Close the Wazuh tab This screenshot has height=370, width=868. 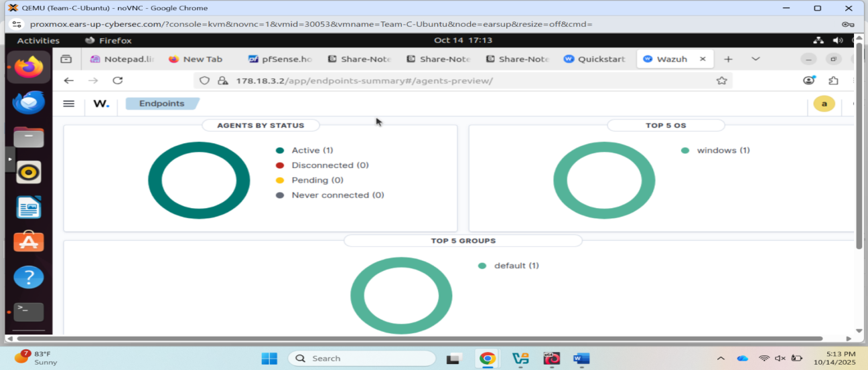pyautogui.click(x=703, y=59)
